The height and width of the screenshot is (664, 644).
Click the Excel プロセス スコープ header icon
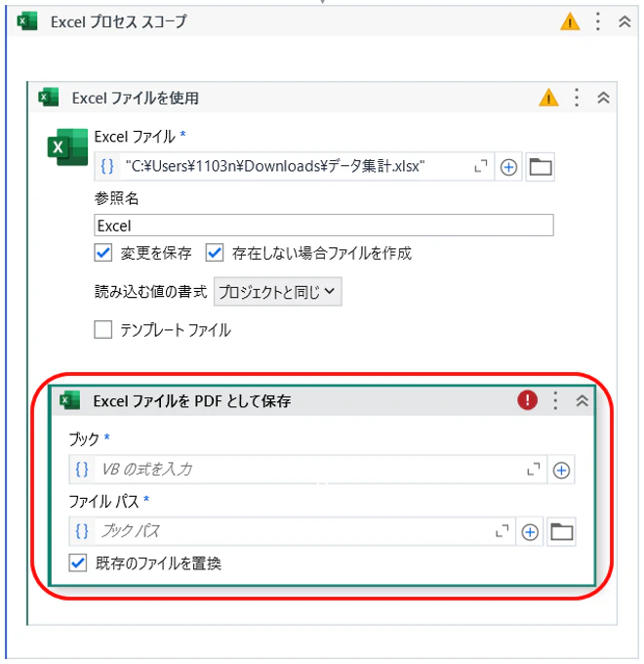27,21
